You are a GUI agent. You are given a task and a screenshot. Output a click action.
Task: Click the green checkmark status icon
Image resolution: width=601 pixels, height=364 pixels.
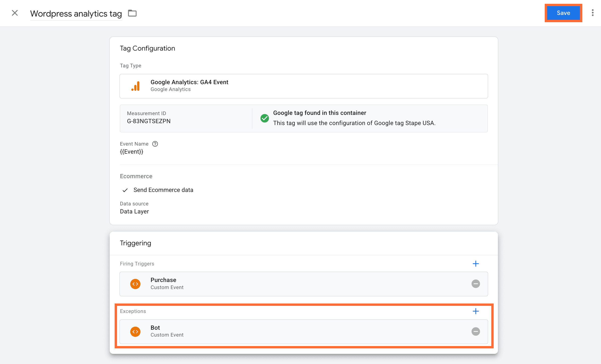tap(264, 118)
